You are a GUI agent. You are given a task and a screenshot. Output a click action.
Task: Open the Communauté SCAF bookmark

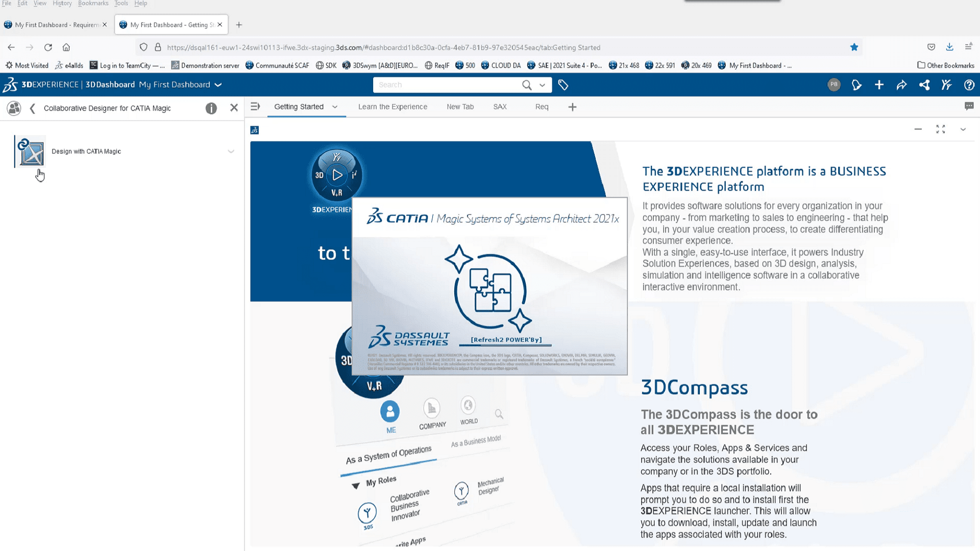277,65
